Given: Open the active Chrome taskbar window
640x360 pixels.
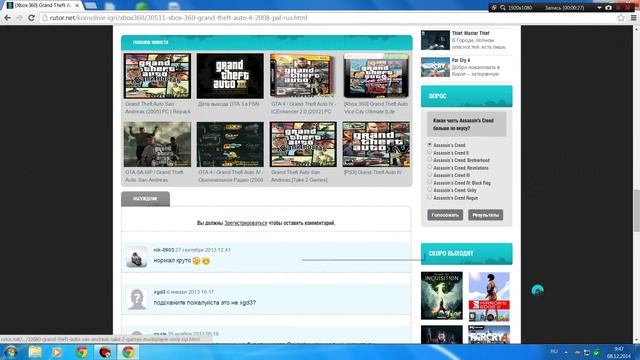Looking at the screenshot, I should click(x=128, y=352).
